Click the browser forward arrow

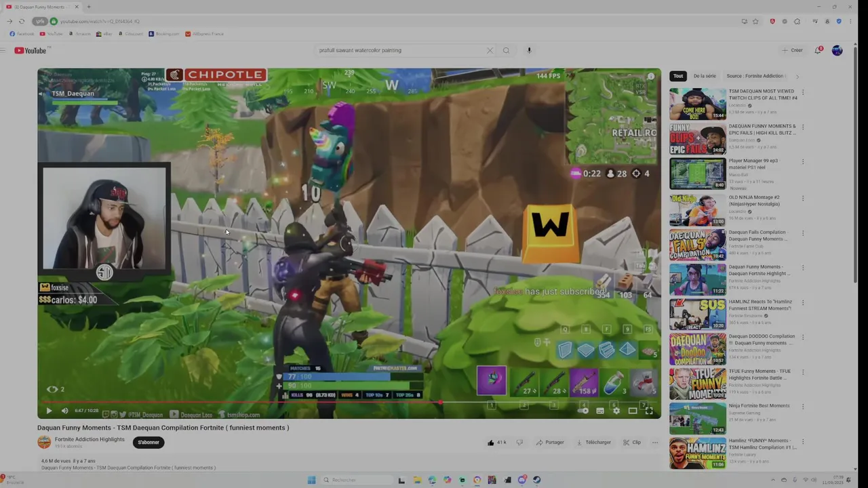tap(9, 21)
